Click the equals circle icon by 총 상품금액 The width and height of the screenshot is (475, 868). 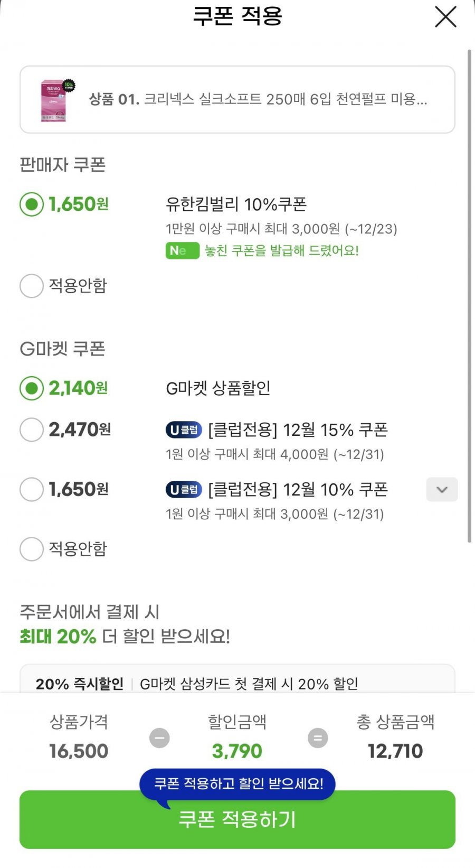[318, 738]
